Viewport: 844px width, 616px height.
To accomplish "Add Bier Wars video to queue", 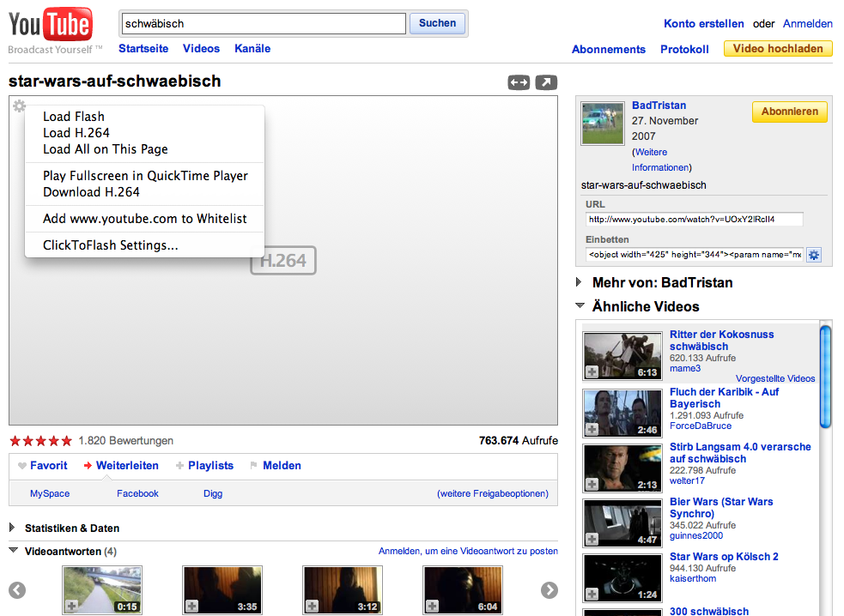I will pos(592,539).
